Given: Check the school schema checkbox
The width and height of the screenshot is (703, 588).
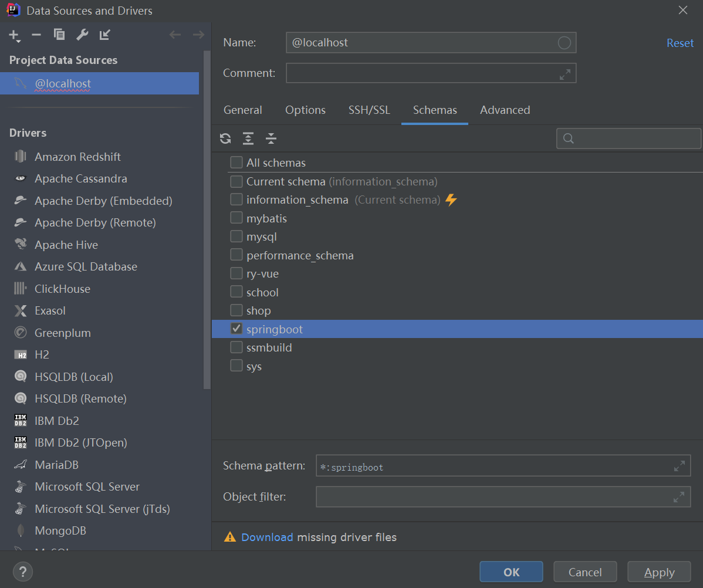Looking at the screenshot, I should (x=236, y=292).
